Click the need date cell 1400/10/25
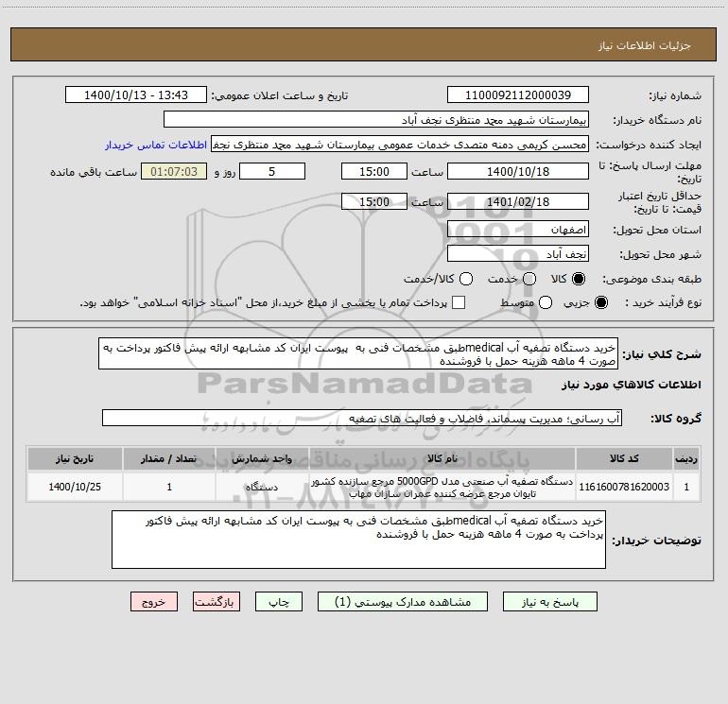Image resolution: width=728 pixels, height=704 pixels. (x=75, y=487)
